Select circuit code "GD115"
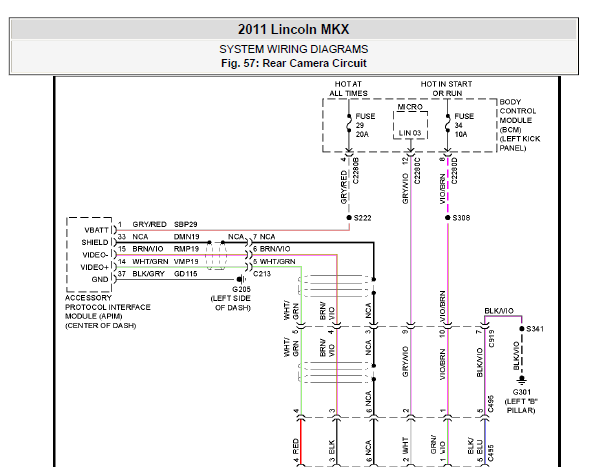Viewport: 600px width, 467px height. 186,274
